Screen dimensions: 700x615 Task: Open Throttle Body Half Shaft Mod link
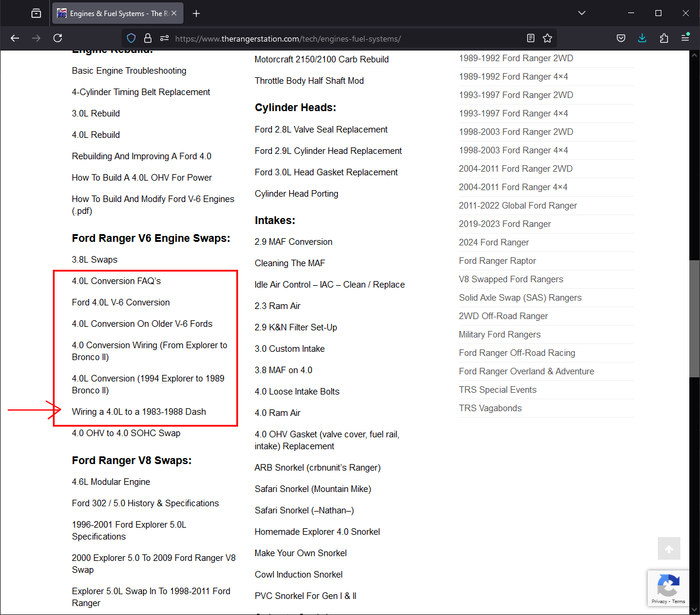click(309, 81)
